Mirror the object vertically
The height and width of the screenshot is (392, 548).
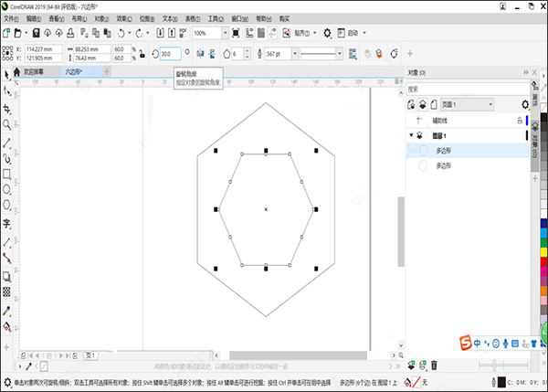point(212,54)
